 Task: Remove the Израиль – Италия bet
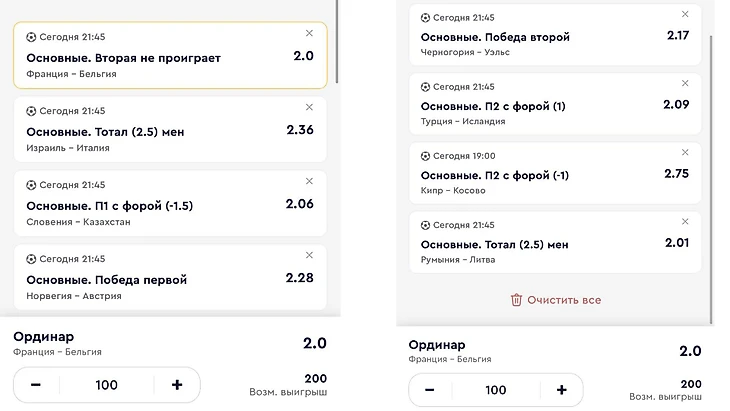pyautogui.click(x=309, y=108)
